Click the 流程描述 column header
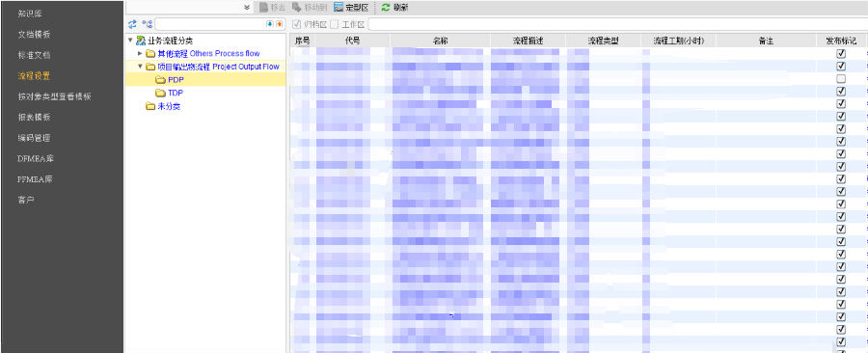 tap(529, 41)
